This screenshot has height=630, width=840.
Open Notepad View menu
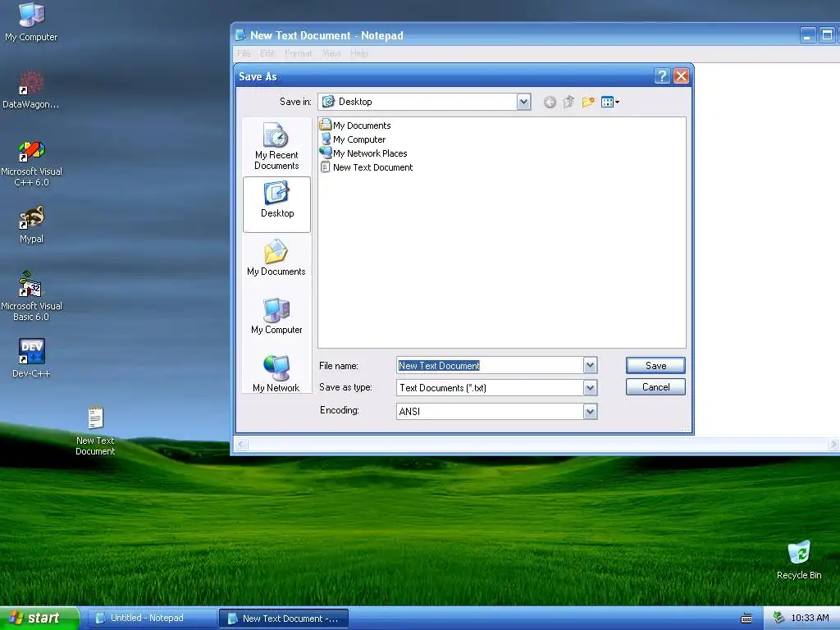[x=331, y=53]
